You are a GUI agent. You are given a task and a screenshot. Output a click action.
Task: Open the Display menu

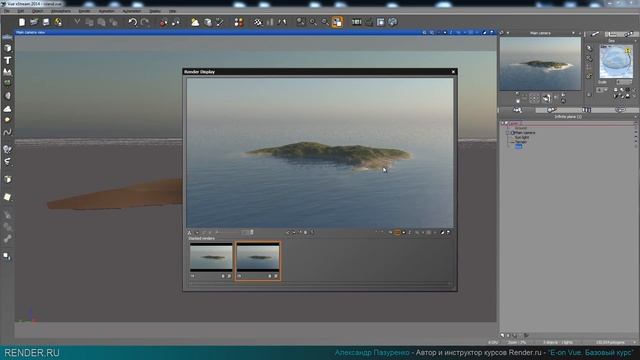(155, 11)
